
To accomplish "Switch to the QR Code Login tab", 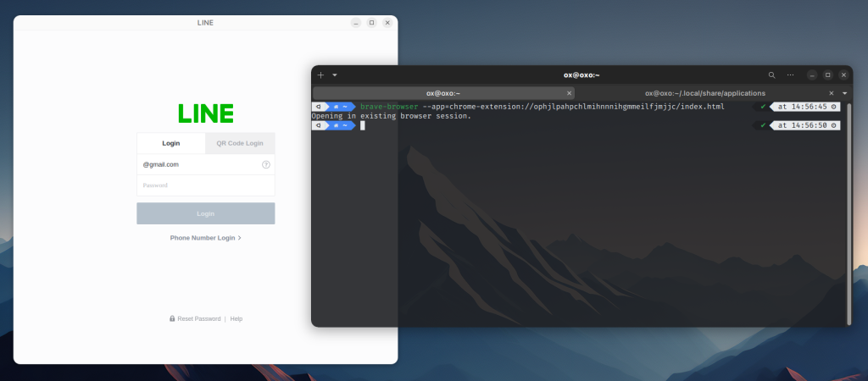I will (x=240, y=143).
